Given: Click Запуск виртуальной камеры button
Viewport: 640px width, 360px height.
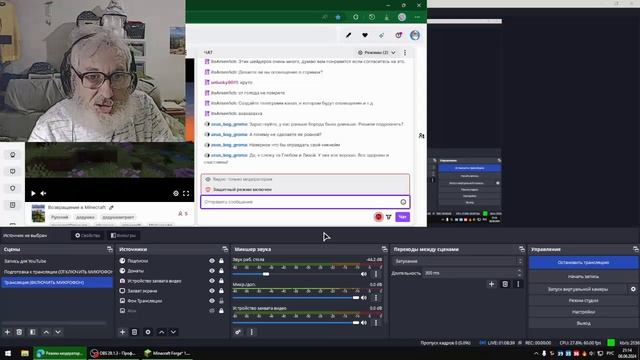Looking at the screenshot, I should coord(578,289).
